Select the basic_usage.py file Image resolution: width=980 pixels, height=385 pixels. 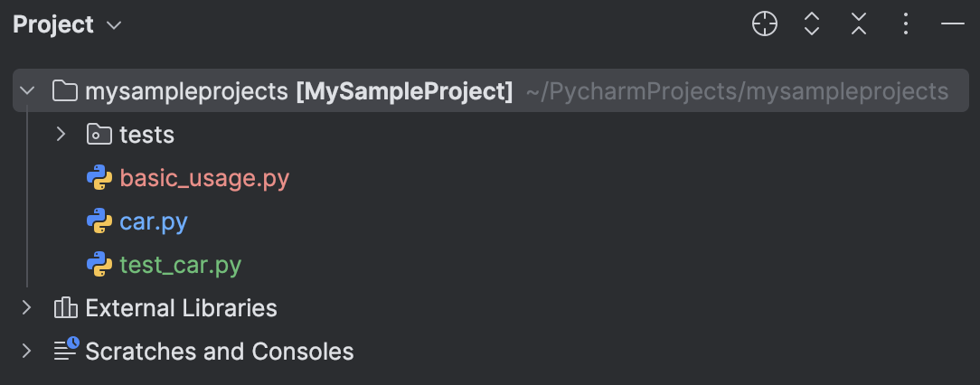(204, 178)
